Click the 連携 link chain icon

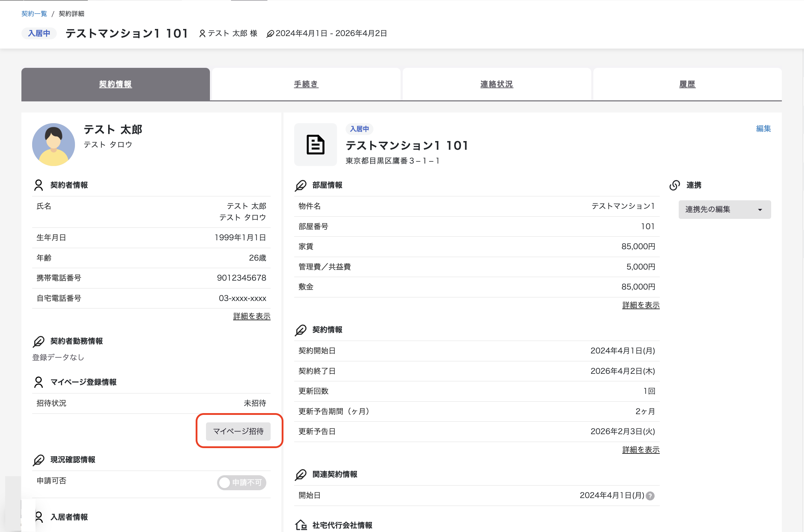coord(675,185)
